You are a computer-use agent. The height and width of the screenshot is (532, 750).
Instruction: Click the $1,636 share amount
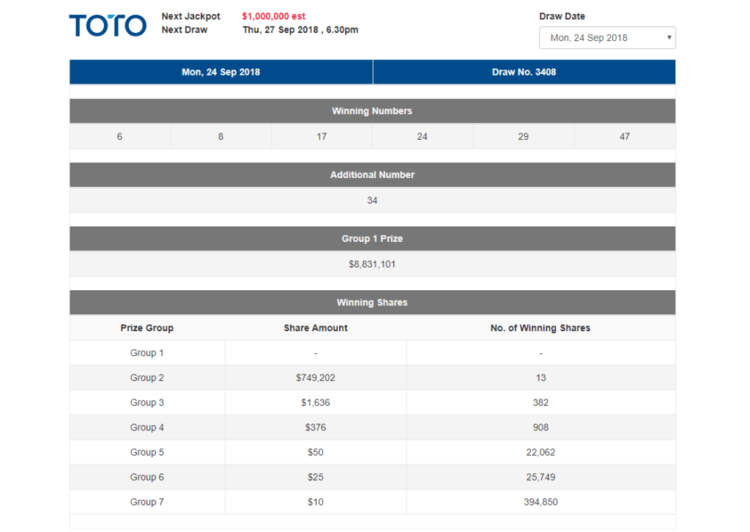coord(316,403)
